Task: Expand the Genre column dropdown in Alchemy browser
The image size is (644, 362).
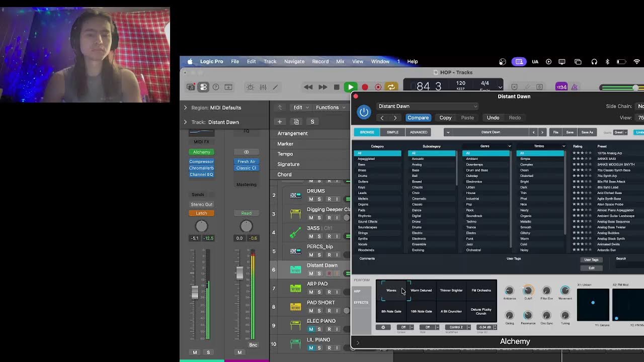Action: click(x=510, y=146)
